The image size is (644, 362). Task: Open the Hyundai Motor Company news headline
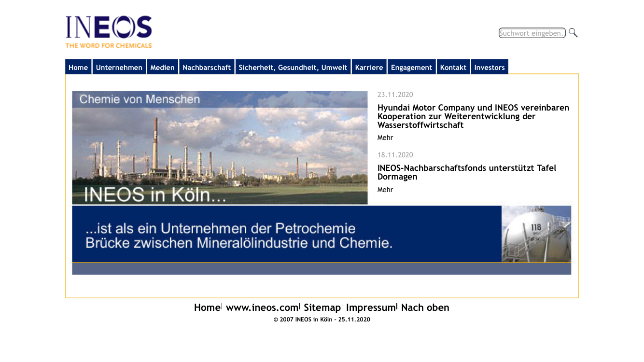pyautogui.click(x=473, y=116)
